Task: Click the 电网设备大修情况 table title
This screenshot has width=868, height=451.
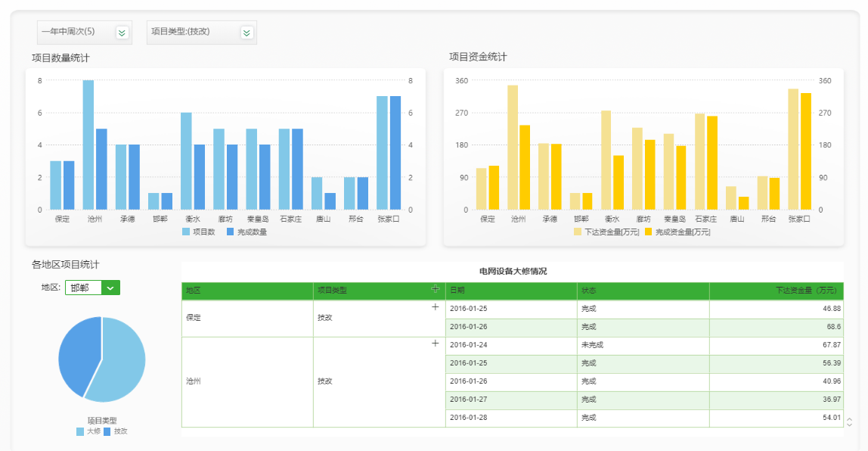Action: point(513,271)
